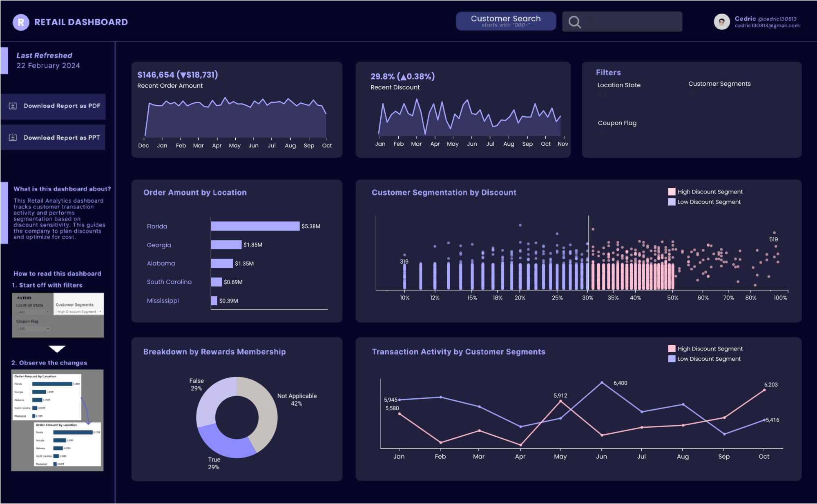Click the RETAIL DASHBOARD title text
This screenshot has height=504, width=817.
pos(81,22)
